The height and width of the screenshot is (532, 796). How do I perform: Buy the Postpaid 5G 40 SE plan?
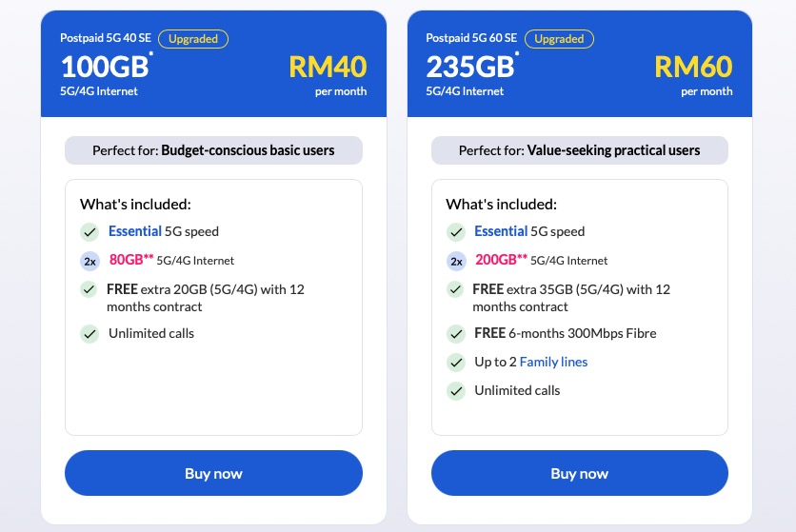(213, 473)
